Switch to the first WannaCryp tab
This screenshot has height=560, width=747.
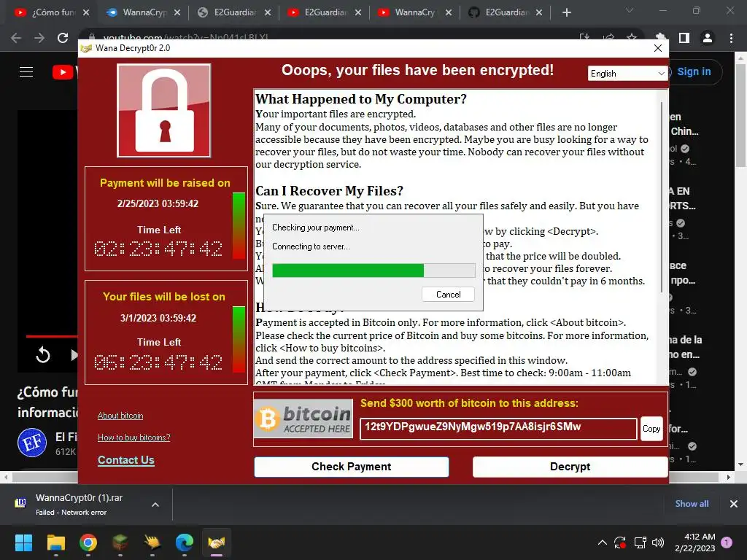144,12
